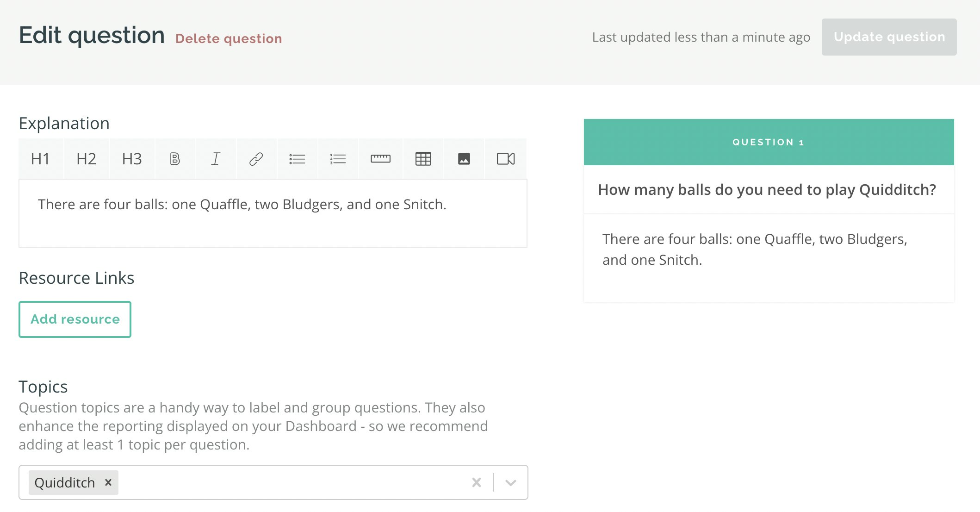Clear all selected topics
This screenshot has height=512, width=980.
click(476, 482)
